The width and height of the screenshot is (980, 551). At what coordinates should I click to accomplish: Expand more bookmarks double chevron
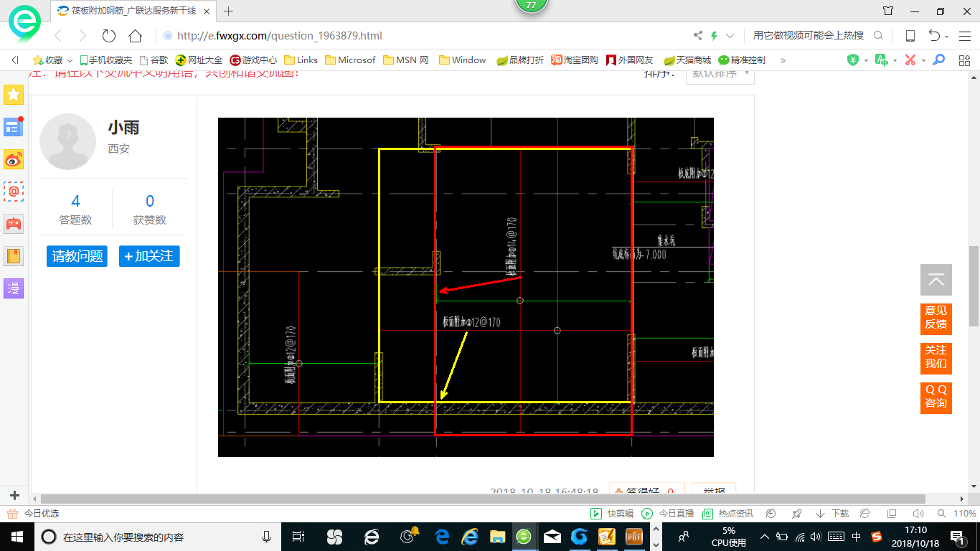(x=783, y=60)
